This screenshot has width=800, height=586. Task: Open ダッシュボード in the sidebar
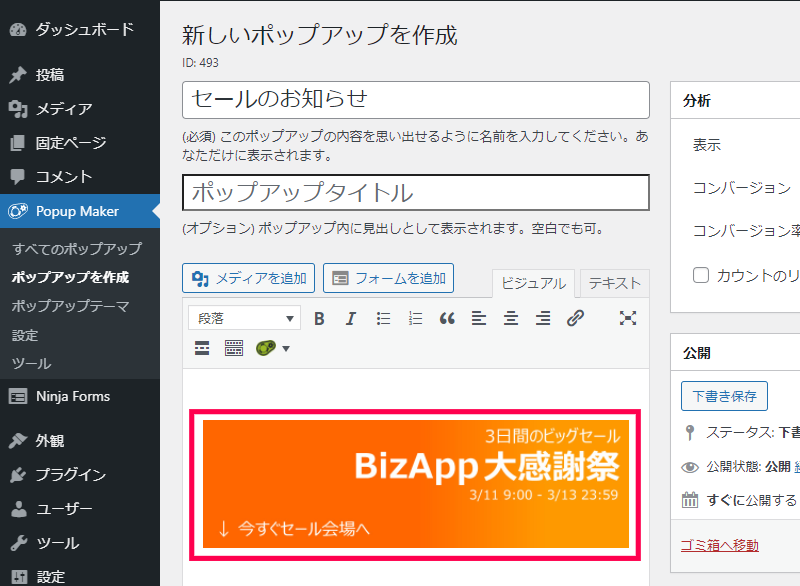click(80, 30)
